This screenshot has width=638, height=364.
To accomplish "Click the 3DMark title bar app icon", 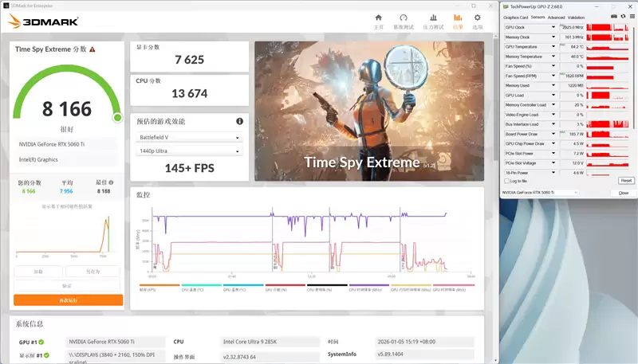I will pyautogui.click(x=6, y=6).
